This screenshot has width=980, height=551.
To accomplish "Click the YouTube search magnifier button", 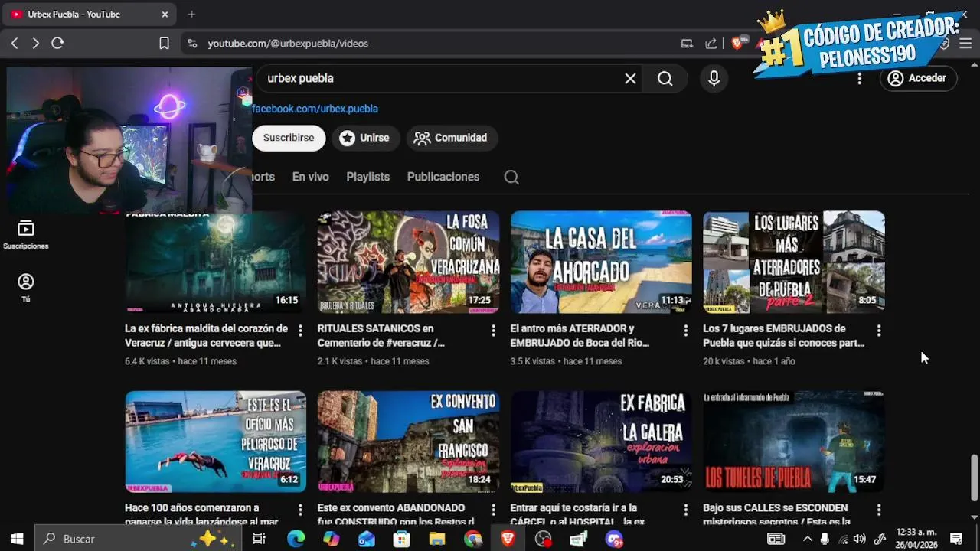I will [x=665, y=78].
